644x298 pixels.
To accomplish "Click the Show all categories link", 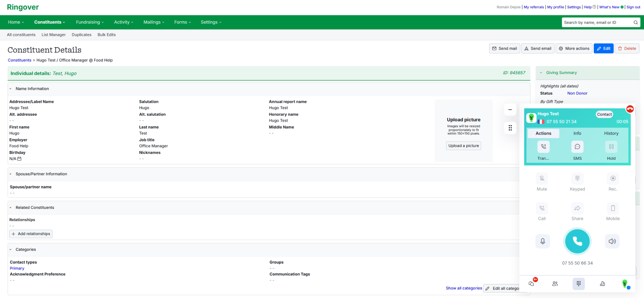I will [463, 288].
